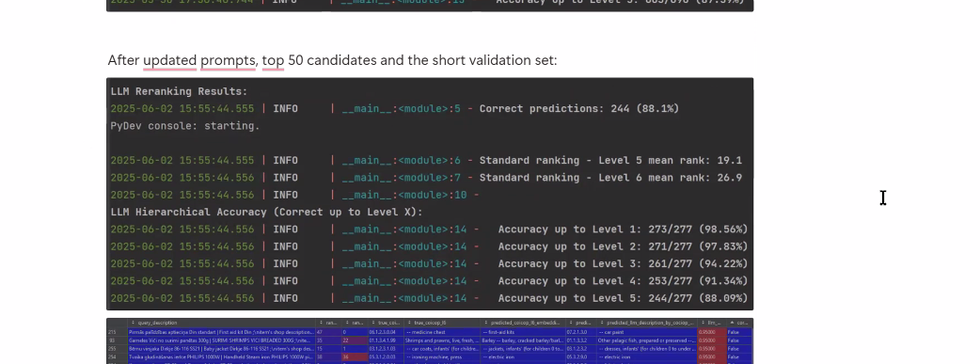Click the partially visible code block at top
The image size is (980, 364).
430,6
